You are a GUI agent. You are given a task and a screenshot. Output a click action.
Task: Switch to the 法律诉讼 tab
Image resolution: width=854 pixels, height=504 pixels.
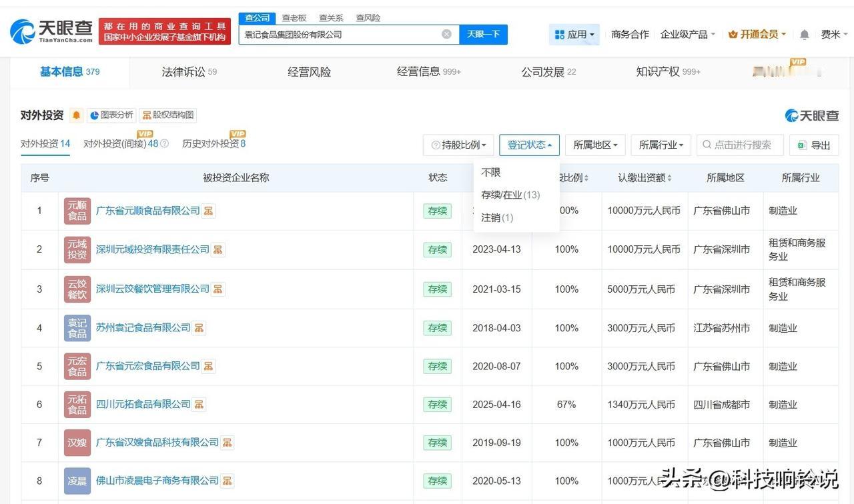pyautogui.click(x=189, y=72)
